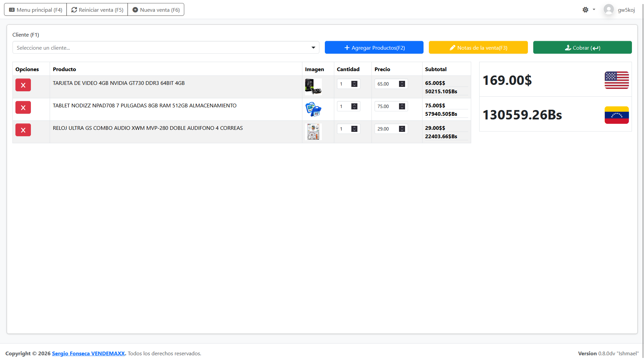This screenshot has width=644, height=362.
Task: Start a Nueva venta (F6)
Action: coord(156,10)
